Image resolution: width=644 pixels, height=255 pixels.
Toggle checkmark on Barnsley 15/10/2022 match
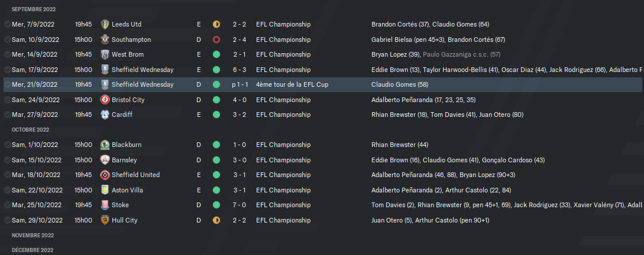coord(8,160)
